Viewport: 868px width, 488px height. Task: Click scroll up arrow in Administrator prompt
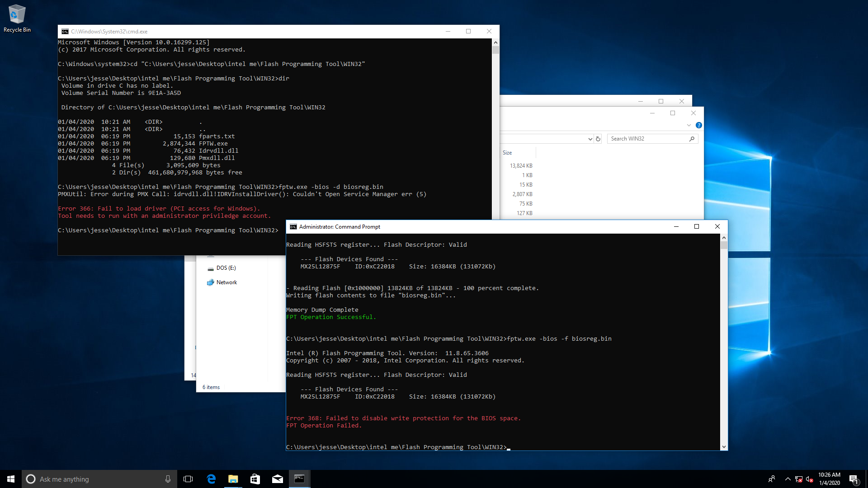pyautogui.click(x=724, y=238)
